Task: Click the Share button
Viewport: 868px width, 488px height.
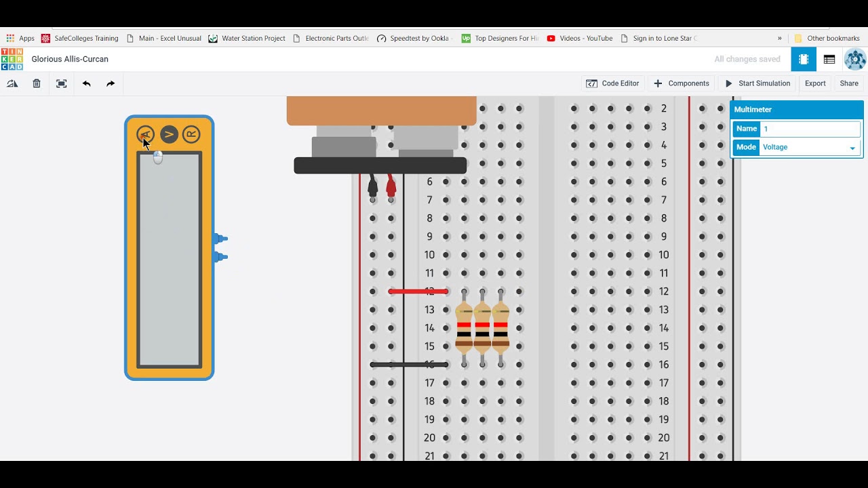Action: tap(849, 83)
